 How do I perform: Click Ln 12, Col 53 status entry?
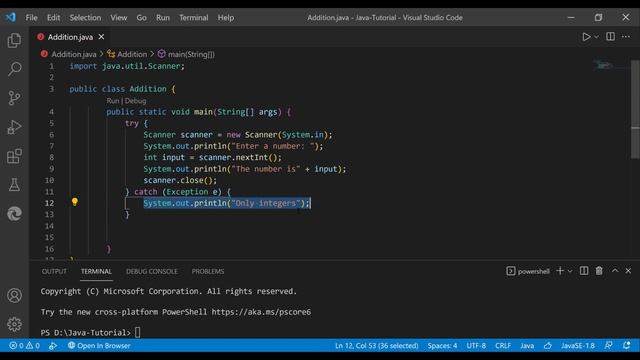tap(377, 346)
